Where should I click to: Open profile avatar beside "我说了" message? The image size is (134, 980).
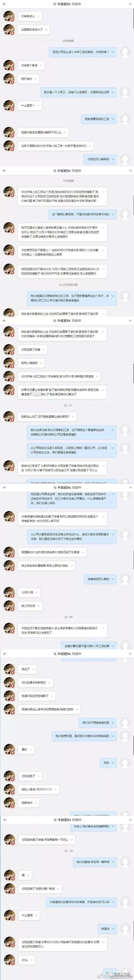click(9, 669)
